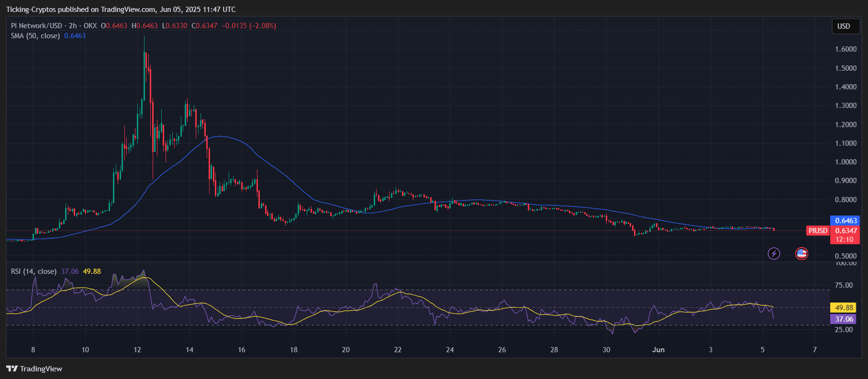Click the red 0.6347 current price label
Image resolution: width=868 pixels, height=379 pixels.
tap(846, 231)
